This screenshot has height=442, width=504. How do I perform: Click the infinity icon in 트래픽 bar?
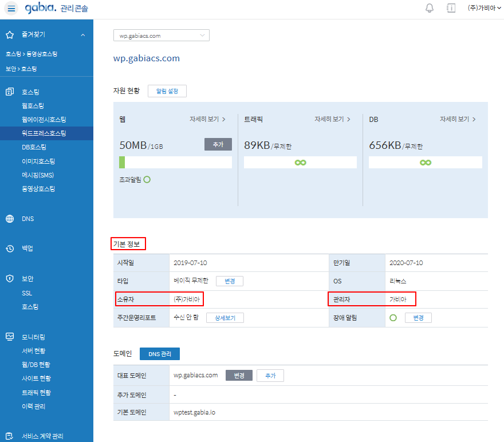tap(300, 163)
